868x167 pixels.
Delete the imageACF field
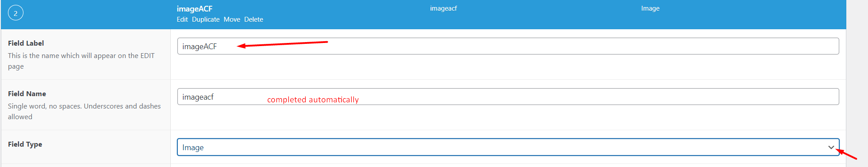pos(253,19)
